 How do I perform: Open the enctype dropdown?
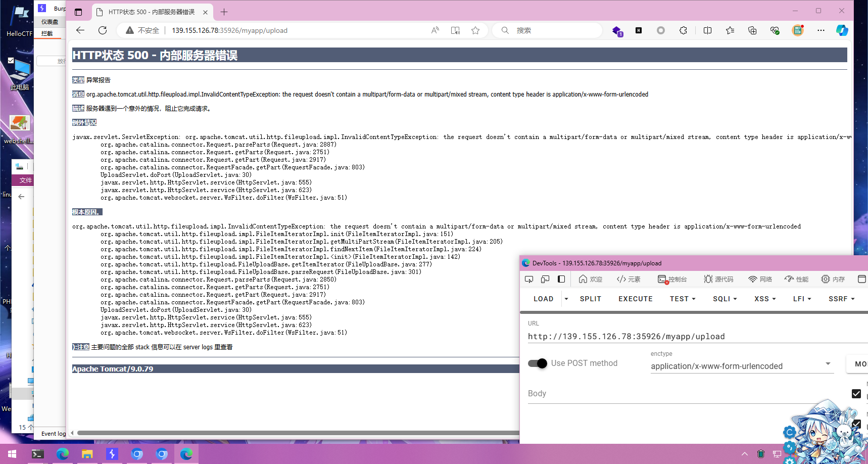[x=741, y=366]
